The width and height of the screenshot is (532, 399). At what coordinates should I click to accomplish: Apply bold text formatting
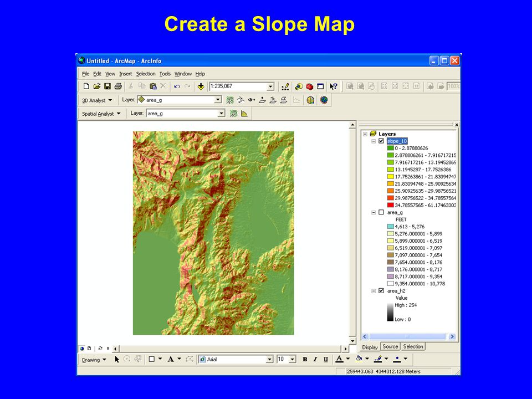[305, 359]
